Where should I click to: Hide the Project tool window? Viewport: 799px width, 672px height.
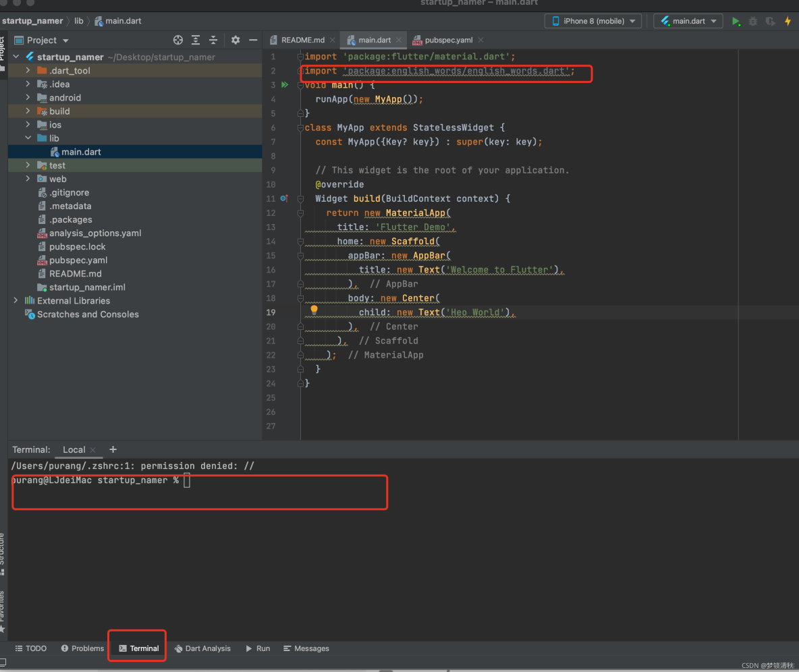pos(253,40)
